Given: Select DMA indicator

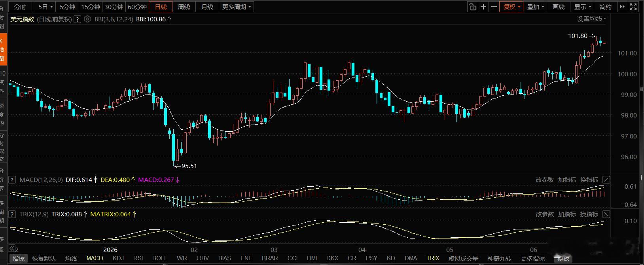Looking at the screenshot, I should 411,258.
